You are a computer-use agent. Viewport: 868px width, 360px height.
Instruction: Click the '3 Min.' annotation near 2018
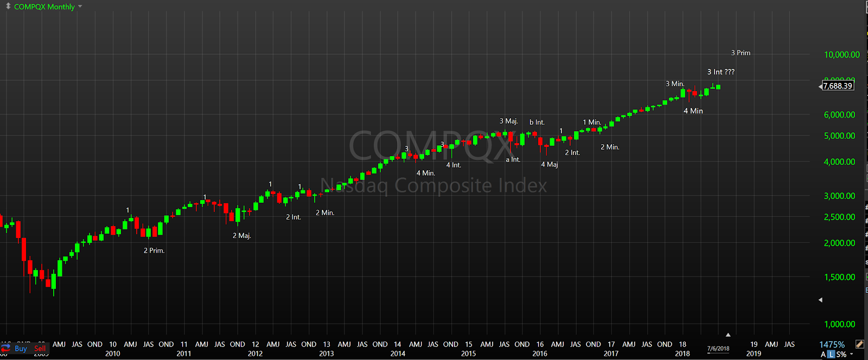pos(675,83)
